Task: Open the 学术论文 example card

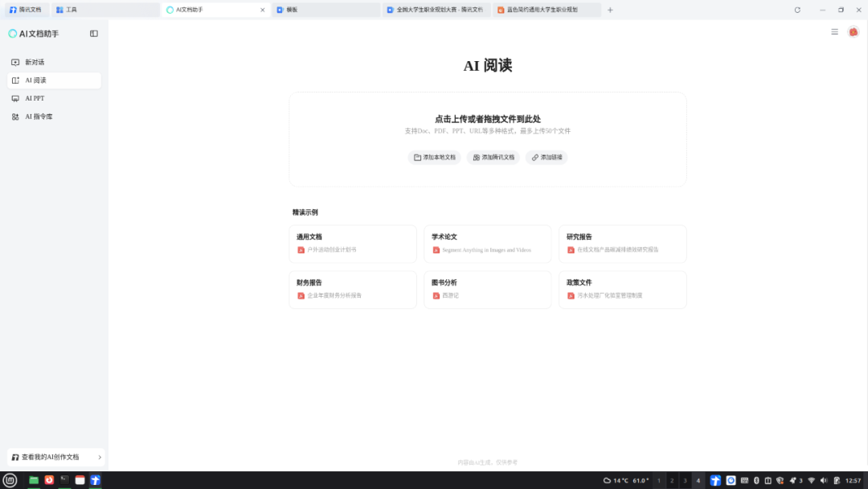Action: (x=488, y=244)
